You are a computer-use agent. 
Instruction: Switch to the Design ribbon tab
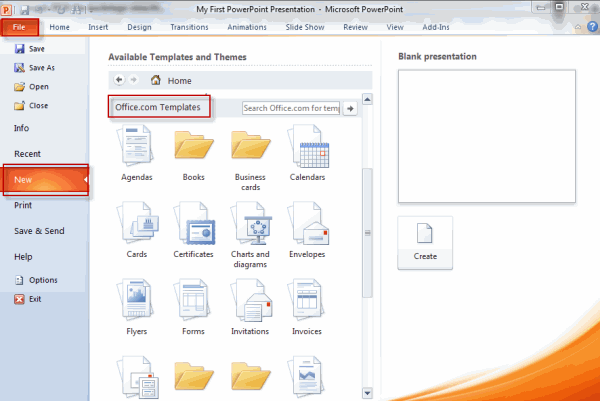coord(139,27)
